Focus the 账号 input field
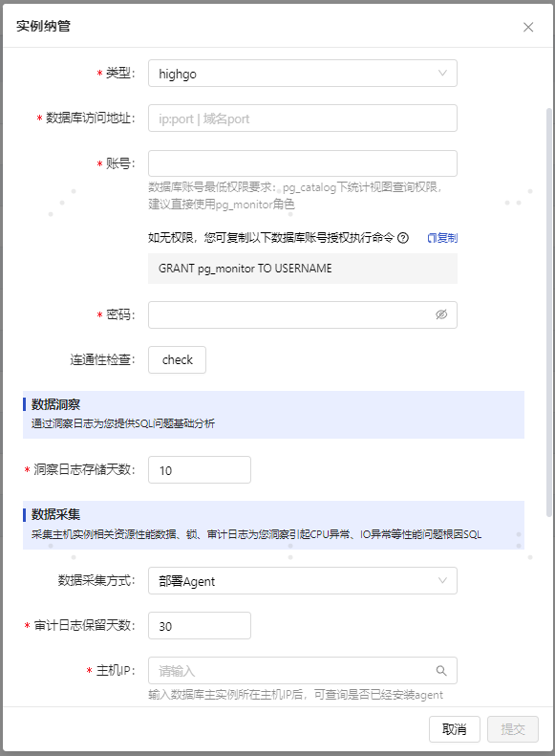Image resolution: width=555 pixels, height=756 pixels. pyautogui.click(x=303, y=163)
